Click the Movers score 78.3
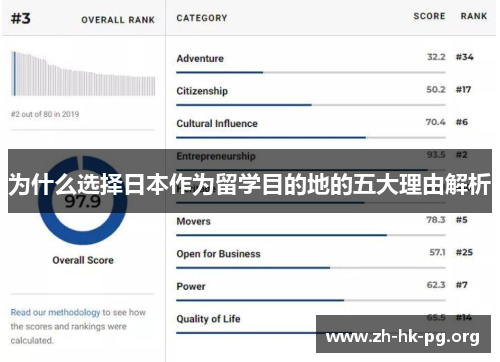The image size is (500, 362). [x=436, y=220]
